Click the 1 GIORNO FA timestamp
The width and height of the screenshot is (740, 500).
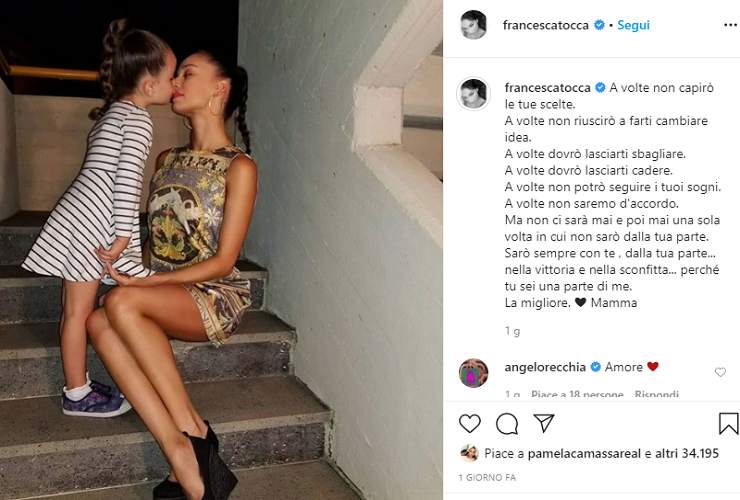point(487,477)
